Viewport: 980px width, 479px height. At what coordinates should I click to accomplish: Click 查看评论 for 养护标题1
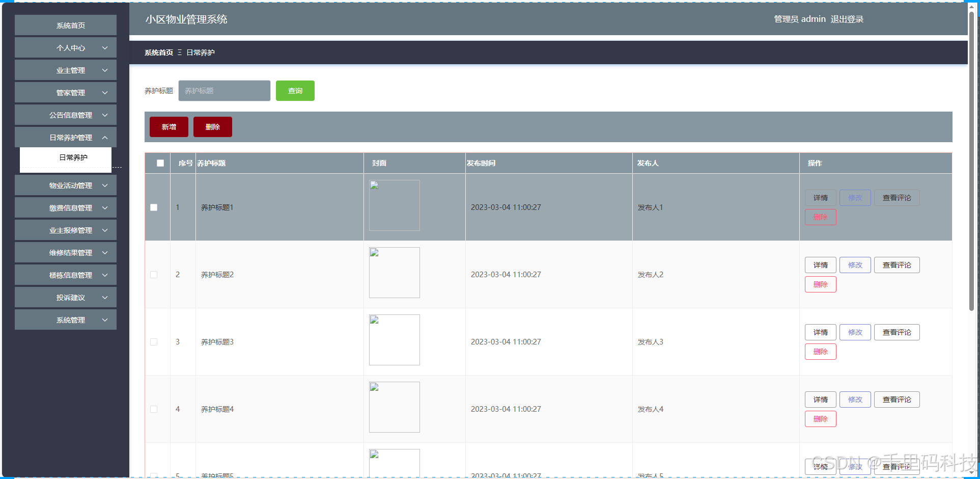(x=897, y=198)
